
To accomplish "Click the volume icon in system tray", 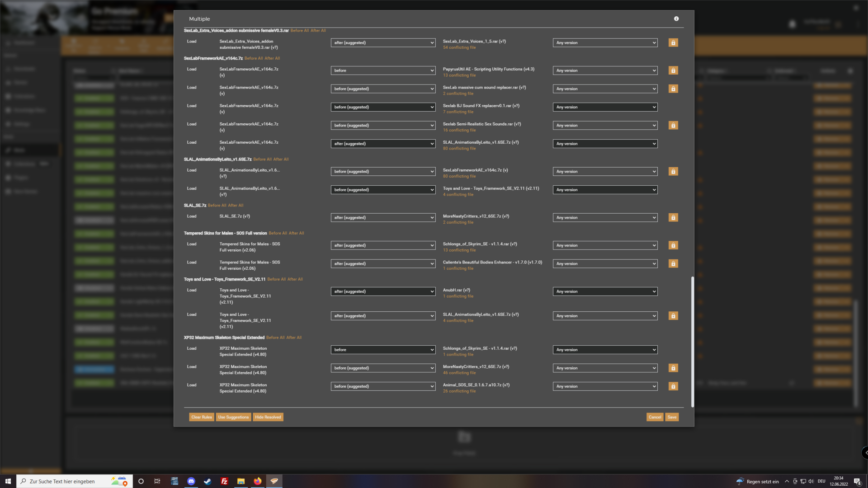I will pos(811,481).
